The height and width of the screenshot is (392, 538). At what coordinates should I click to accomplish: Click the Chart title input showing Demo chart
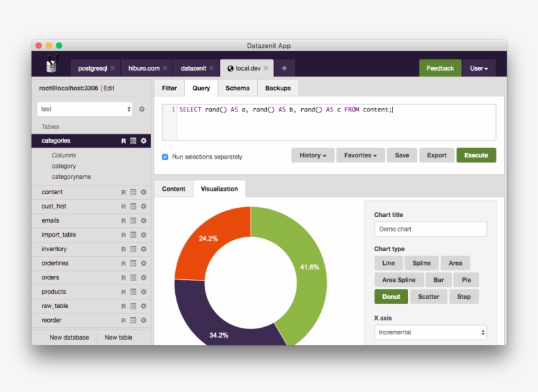(x=430, y=229)
